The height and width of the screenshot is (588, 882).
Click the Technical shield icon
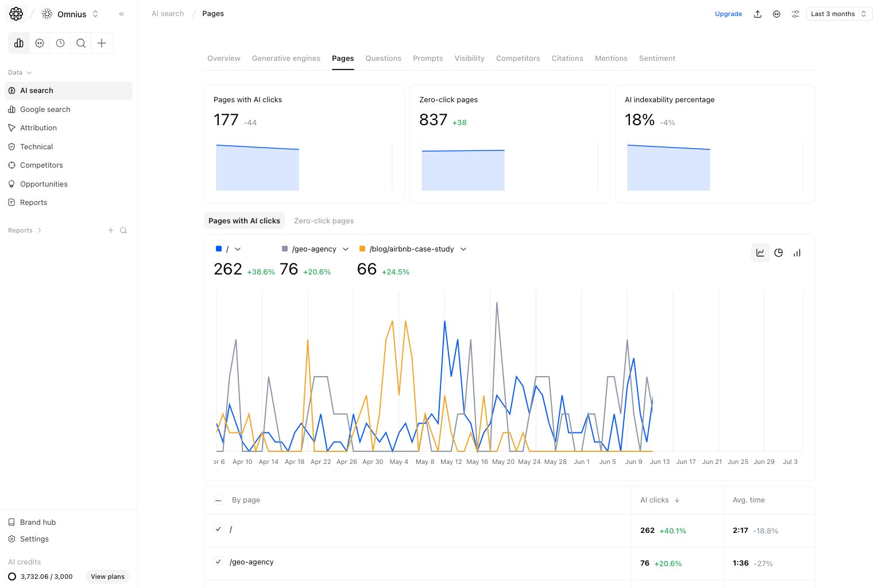pos(11,147)
